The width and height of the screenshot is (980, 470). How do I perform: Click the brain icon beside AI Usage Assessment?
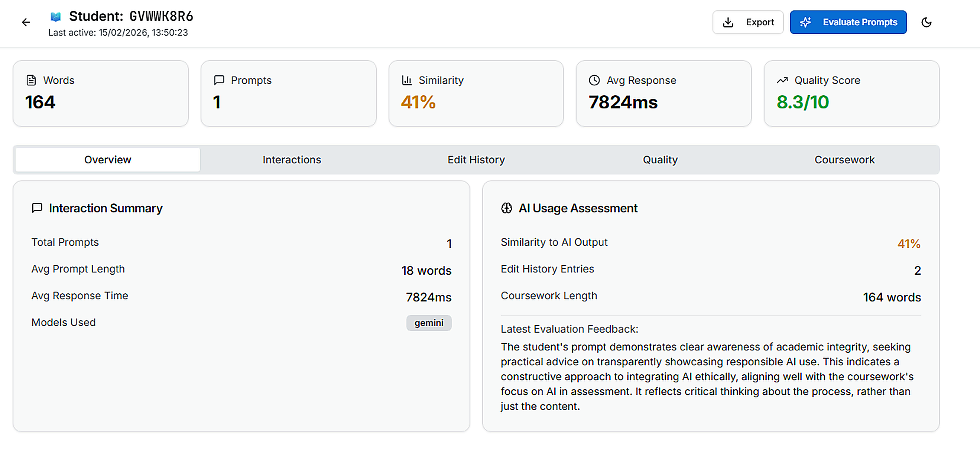tap(506, 208)
